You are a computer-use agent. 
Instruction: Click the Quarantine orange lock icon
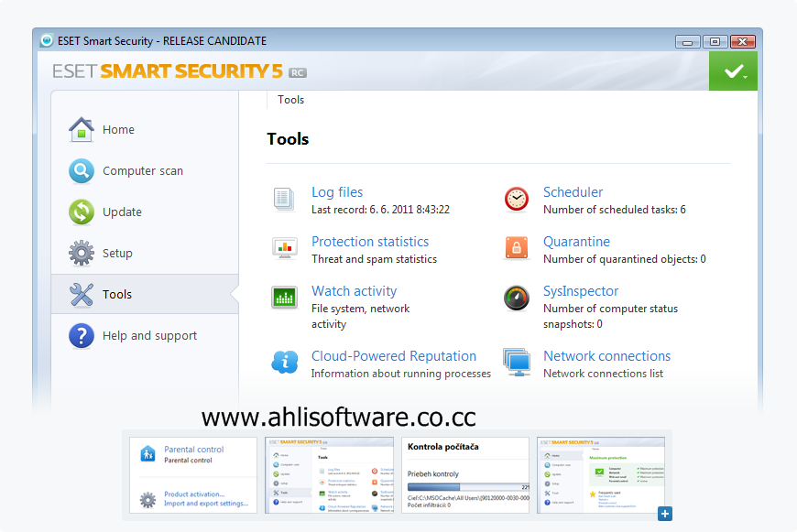[x=517, y=248]
